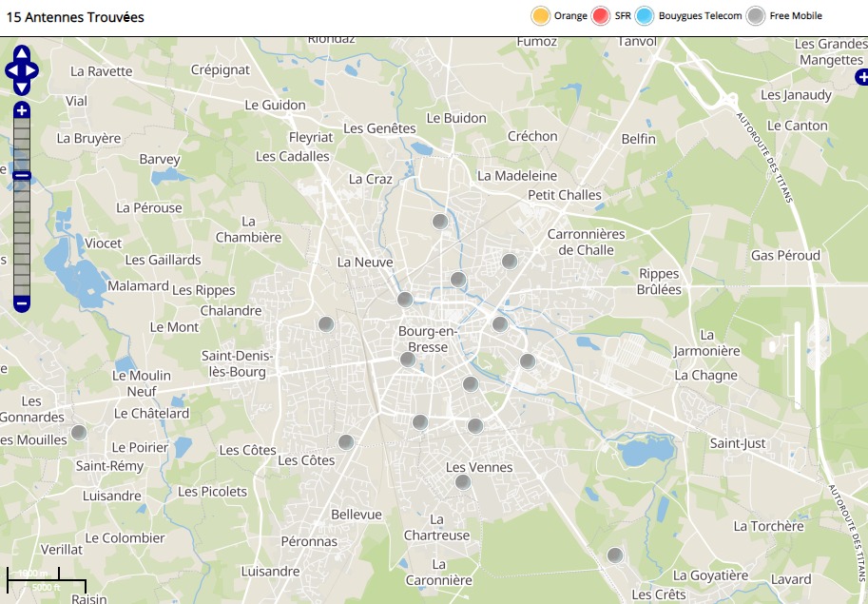This screenshot has height=604, width=868.
Task: Pan the map up with the north arrow
Action: pos(22,53)
